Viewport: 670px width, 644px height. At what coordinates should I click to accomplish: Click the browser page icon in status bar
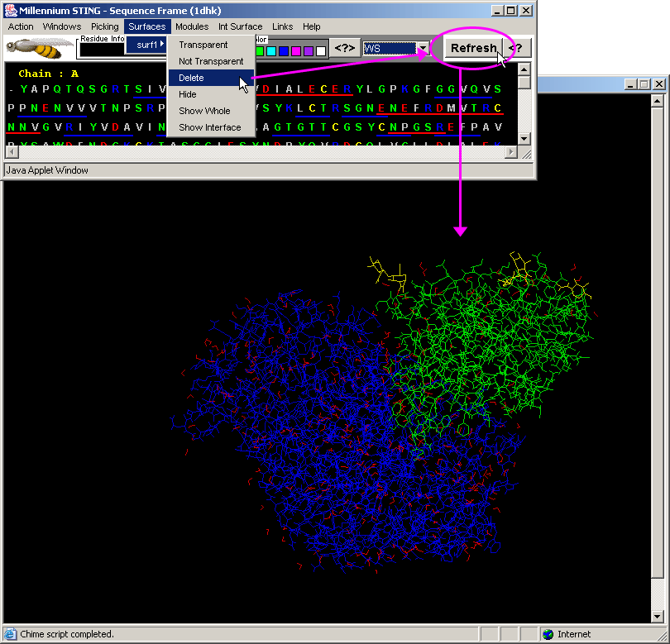tap(10, 634)
